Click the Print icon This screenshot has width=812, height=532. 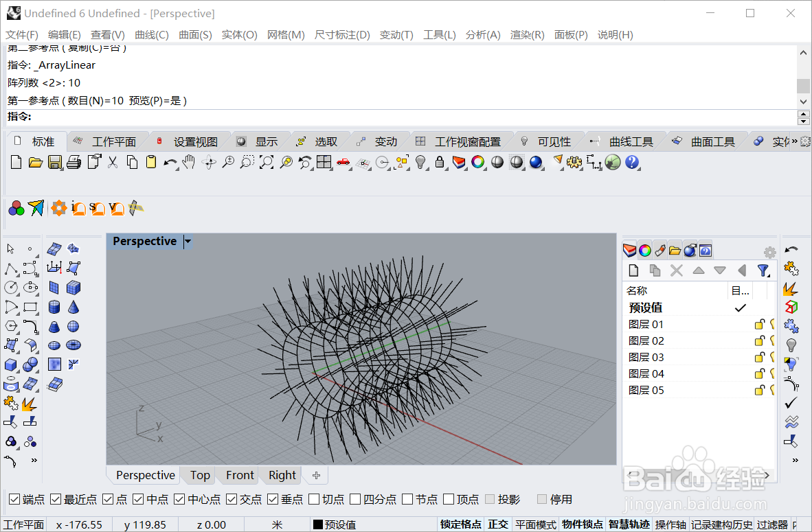74,163
